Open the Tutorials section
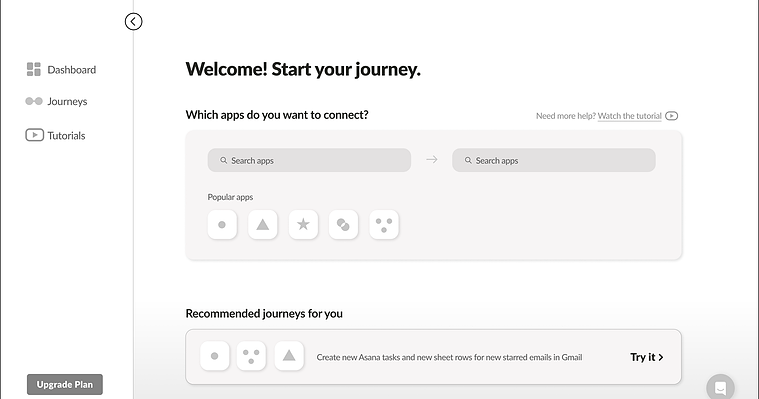Screen dimensions: 759x399 pos(55,135)
